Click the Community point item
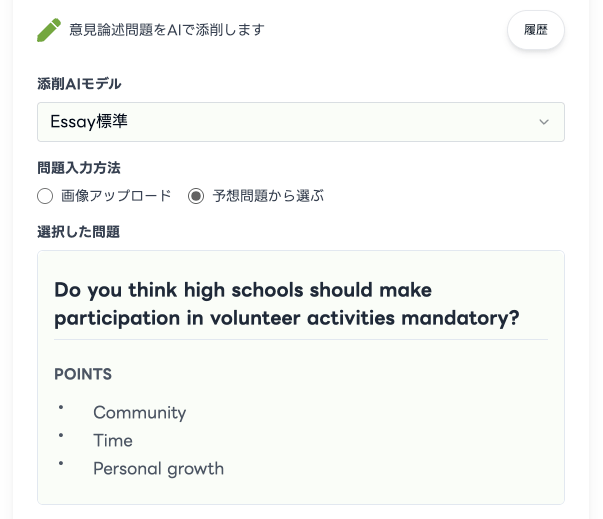This screenshot has height=519, width=603. pyautogui.click(x=139, y=412)
